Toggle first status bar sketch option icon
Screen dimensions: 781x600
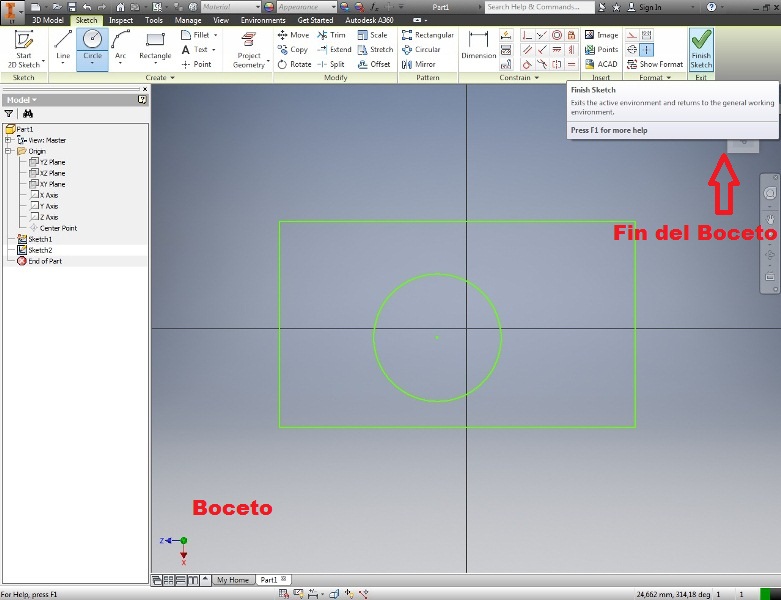coord(283,594)
